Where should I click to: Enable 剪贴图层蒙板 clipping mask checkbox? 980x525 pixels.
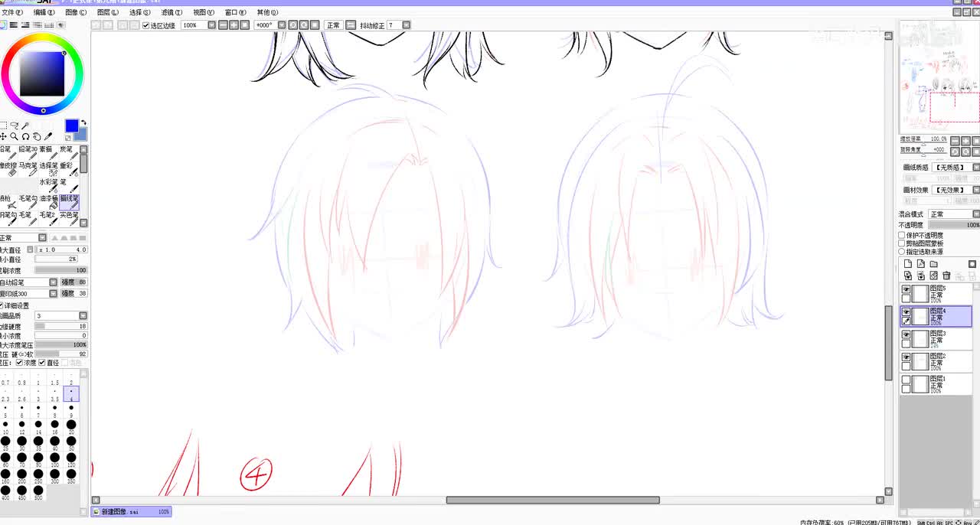pos(902,243)
